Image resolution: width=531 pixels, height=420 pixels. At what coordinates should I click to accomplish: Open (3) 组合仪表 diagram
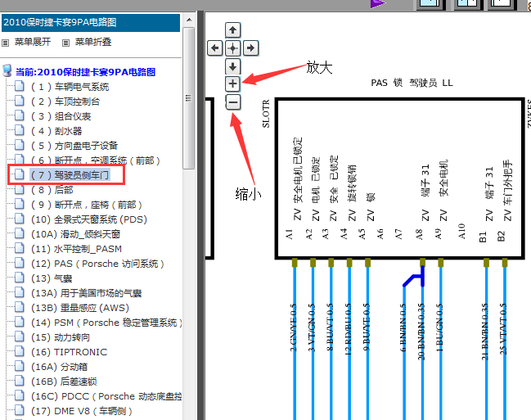click(61, 116)
